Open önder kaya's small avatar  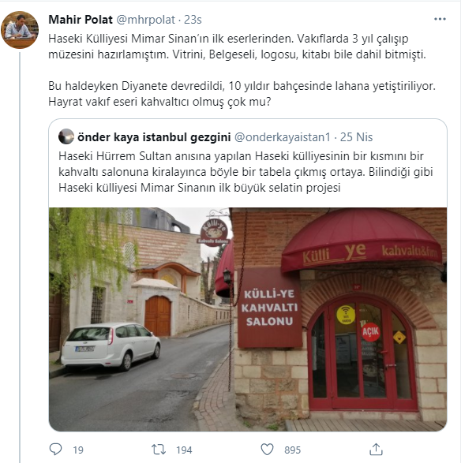pos(66,136)
